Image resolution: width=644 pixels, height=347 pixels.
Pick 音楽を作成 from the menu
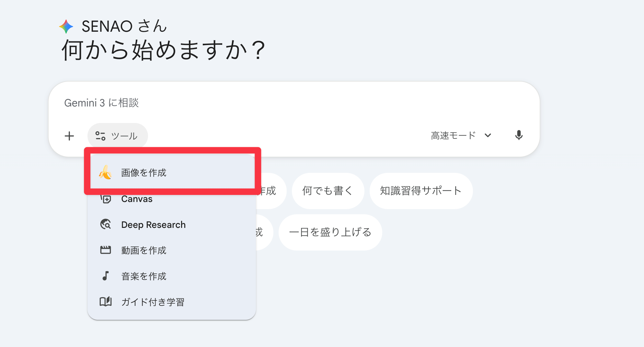[144, 276]
